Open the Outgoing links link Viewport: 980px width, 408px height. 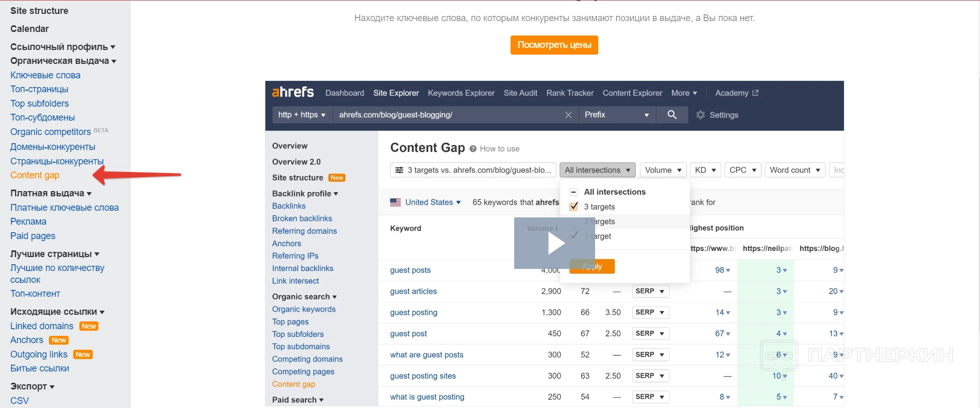(x=39, y=354)
